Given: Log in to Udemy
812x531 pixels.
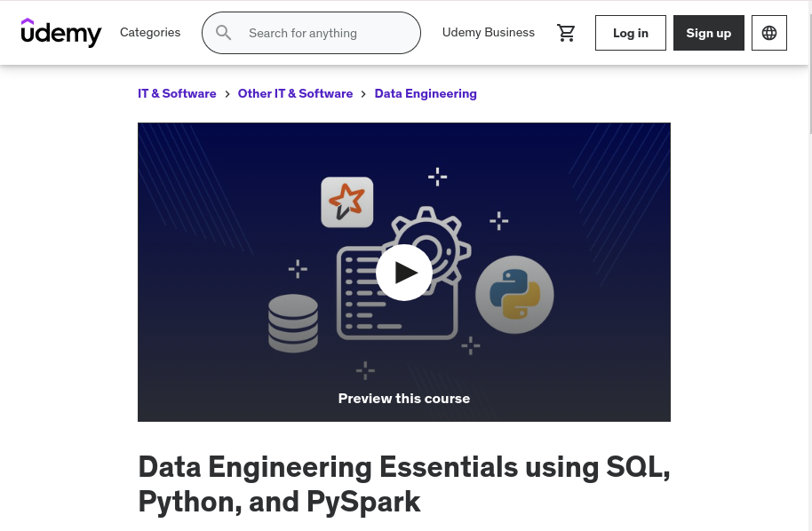Looking at the screenshot, I should [631, 33].
